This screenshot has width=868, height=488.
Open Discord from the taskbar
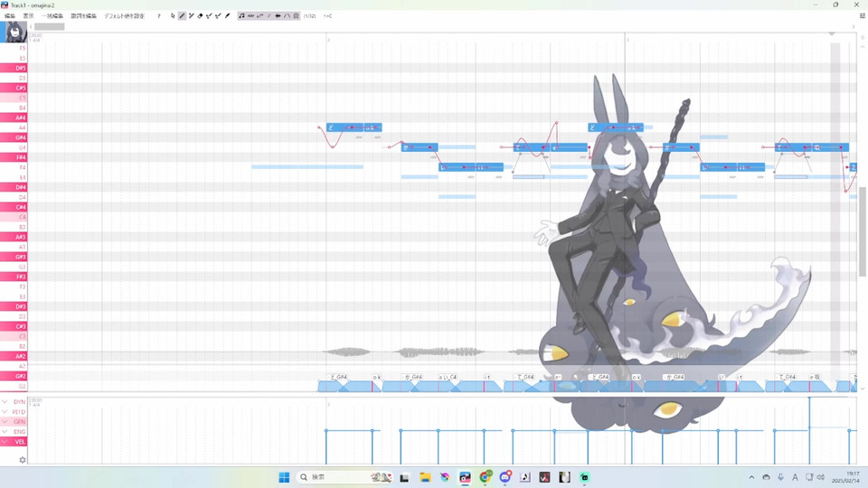[x=505, y=477]
